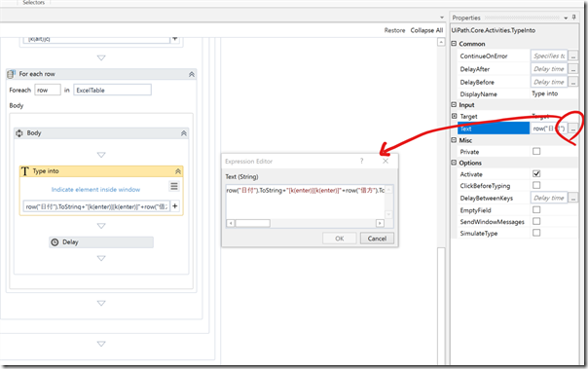Screen dimensions: 588x369
Task: Select the Text property row
Action: click(494, 129)
